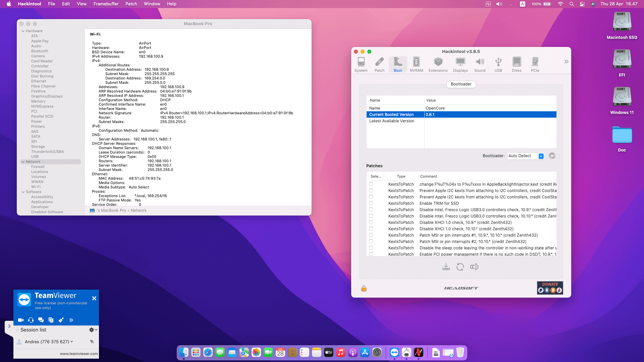
Task: Check the 'Disable the sleep code' patch
Action: (371, 248)
